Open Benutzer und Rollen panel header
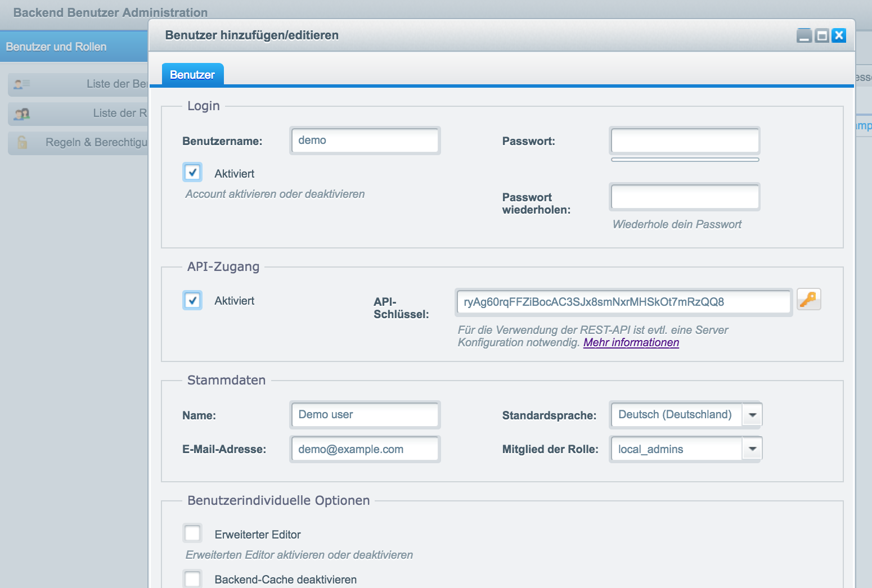The height and width of the screenshot is (588, 872). 74,47
